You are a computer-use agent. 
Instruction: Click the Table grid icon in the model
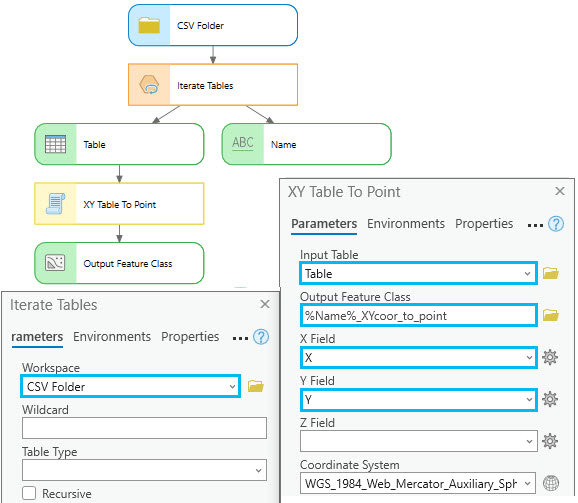coord(55,144)
